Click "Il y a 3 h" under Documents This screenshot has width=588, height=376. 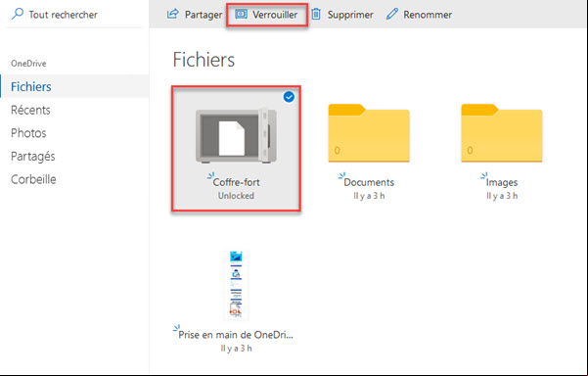(x=369, y=196)
